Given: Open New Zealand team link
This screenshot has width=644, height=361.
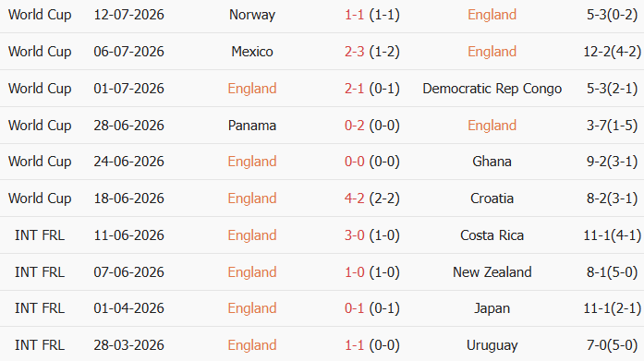Looking at the screenshot, I should coord(492,272).
